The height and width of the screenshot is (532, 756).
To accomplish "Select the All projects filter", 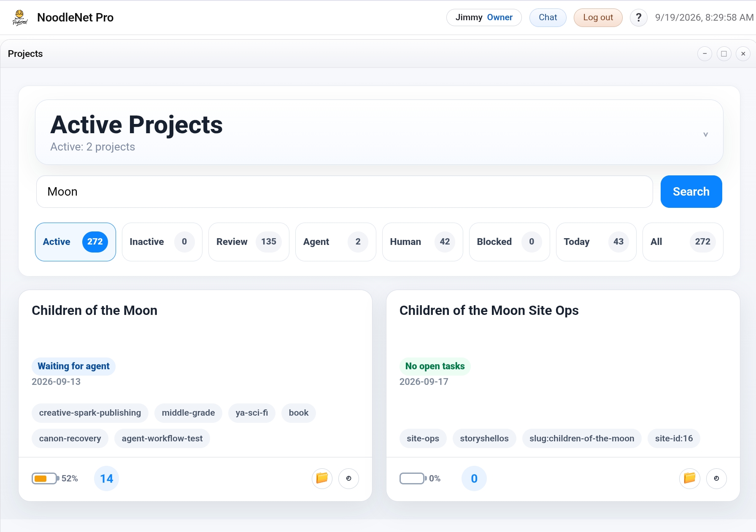I will pyautogui.click(x=683, y=242).
